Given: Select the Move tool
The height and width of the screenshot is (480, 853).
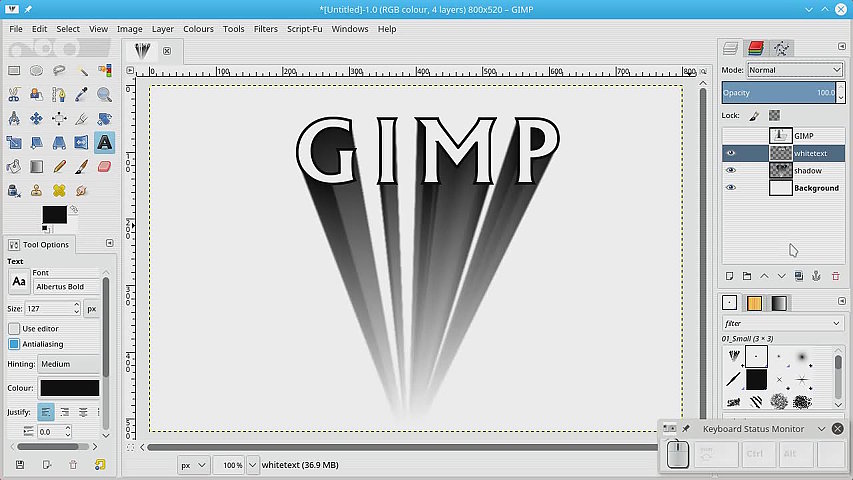Looking at the screenshot, I should (x=36, y=118).
